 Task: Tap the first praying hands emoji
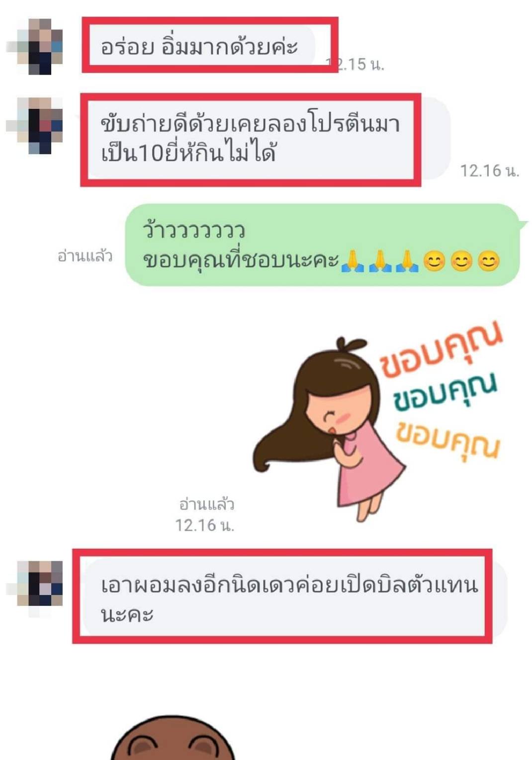pyautogui.click(x=352, y=261)
